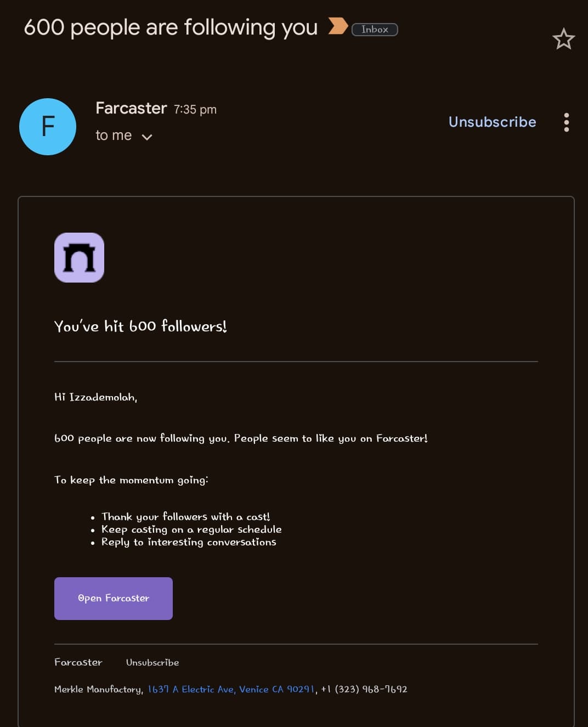
Task: Tap the Merkle Manufactory phone number
Action: pyautogui.click(x=364, y=689)
